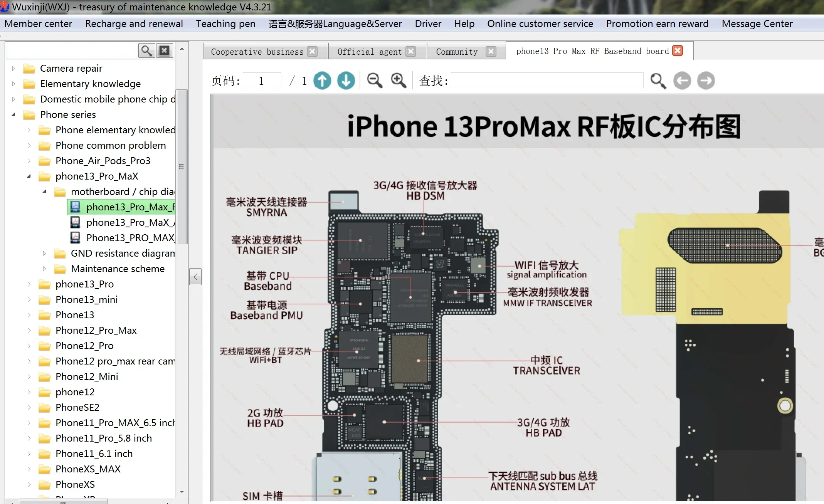The height and width of the screenshot is (504, 824).
Task: Open the phone13_Pro_MaX_ PDF file entry
Action: click(122, 222)
